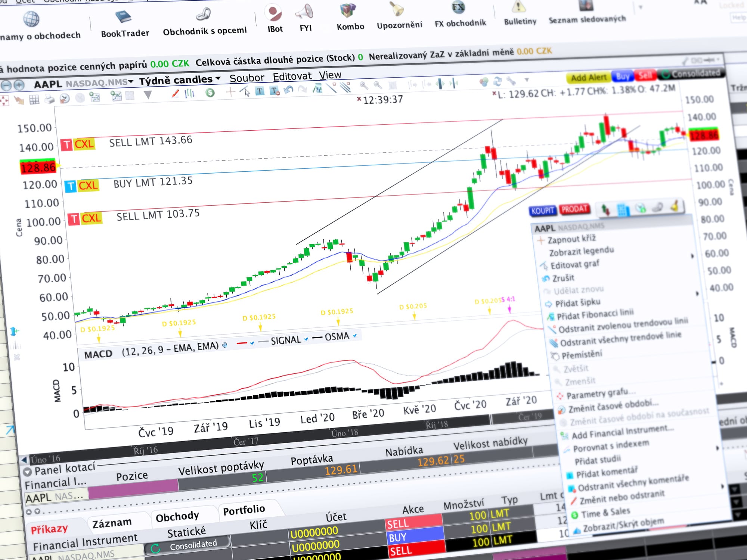Click the chart zoom-out minus icon
Screen dimensions: 747x560
click(x=6, y=85)
